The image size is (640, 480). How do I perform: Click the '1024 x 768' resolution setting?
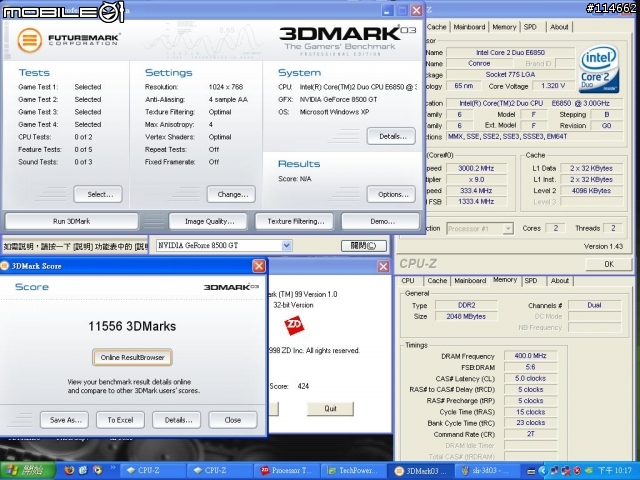pos(226,87)
